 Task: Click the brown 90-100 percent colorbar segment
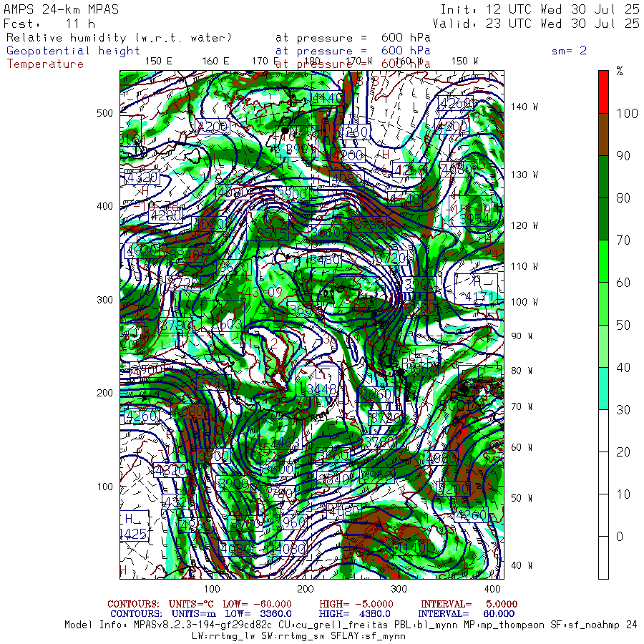[603, 135]
